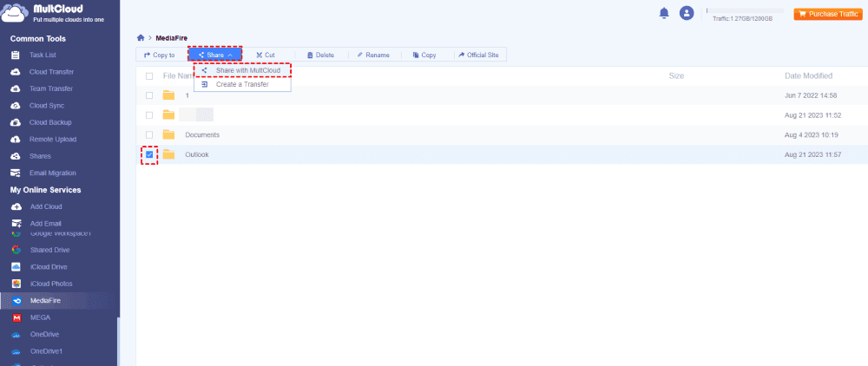Sort by Date Modified column header

(808, 75)
